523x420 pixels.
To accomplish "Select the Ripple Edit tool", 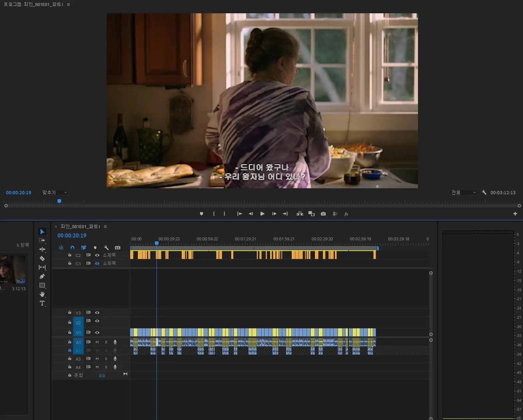I will tap(42, 249).
